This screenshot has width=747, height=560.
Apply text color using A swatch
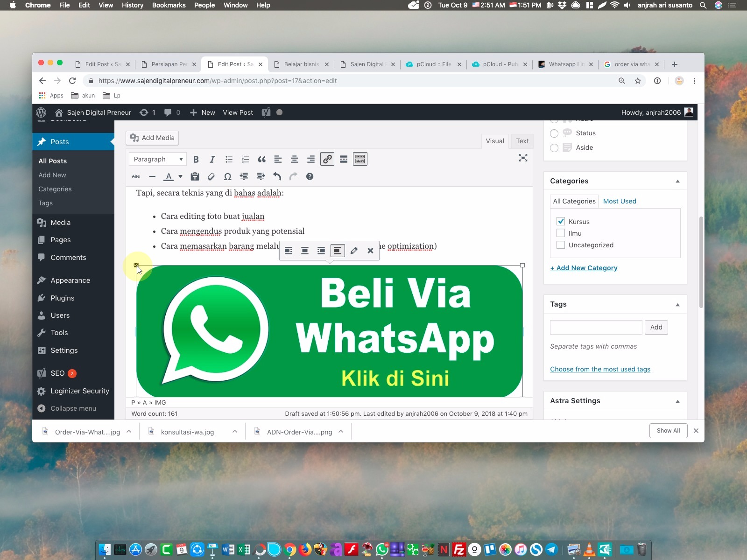169,176
